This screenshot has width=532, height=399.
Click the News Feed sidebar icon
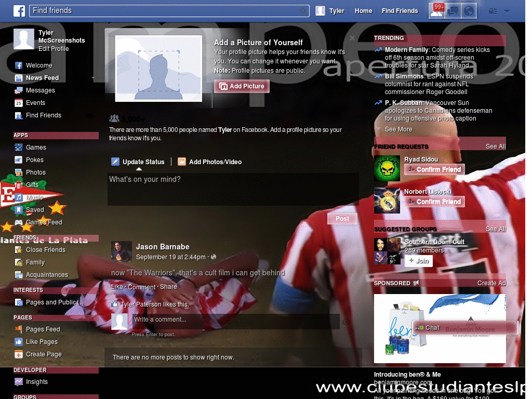(x=19, y=78)
